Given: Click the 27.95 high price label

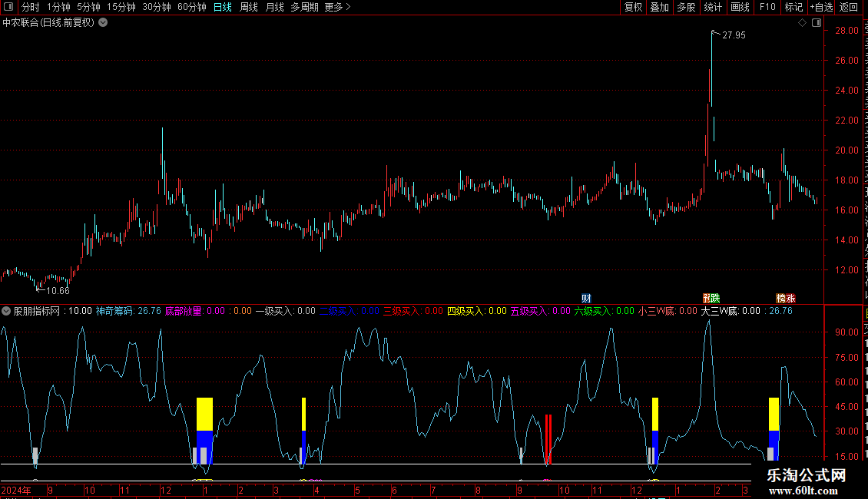Looking at the screenshot, I should coord(734,35).
